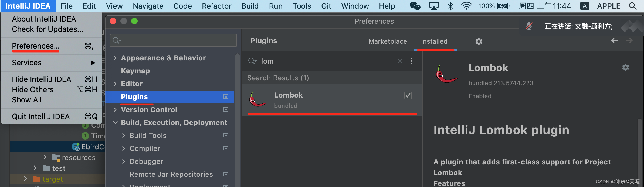Click the muted microphone icon
Viewport: 644px width, 187px height.
[529, 26]
